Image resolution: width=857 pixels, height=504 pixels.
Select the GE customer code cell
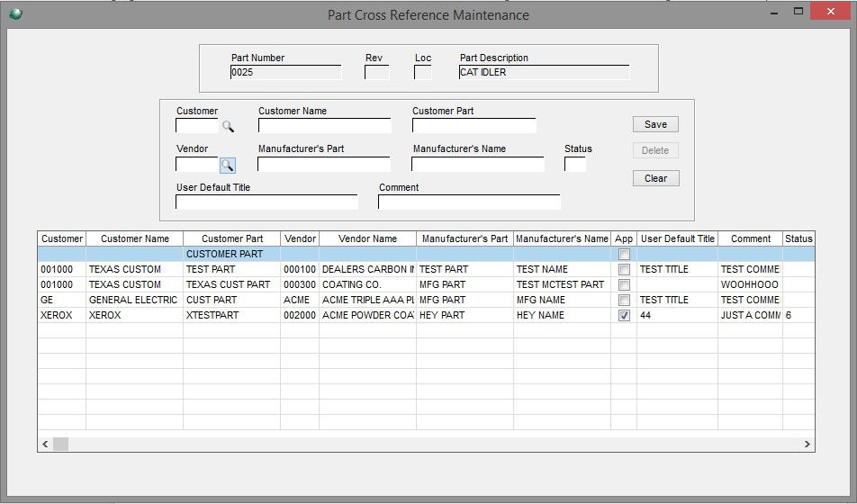click(62, 300)
